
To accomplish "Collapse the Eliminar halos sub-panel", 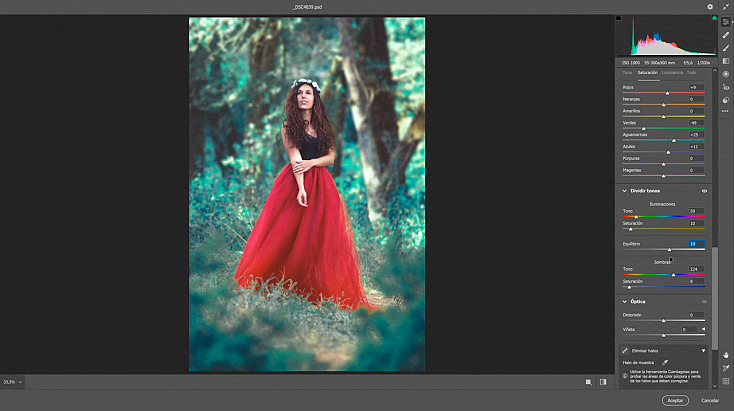I will pyautogui.click(x=703, y=351).
